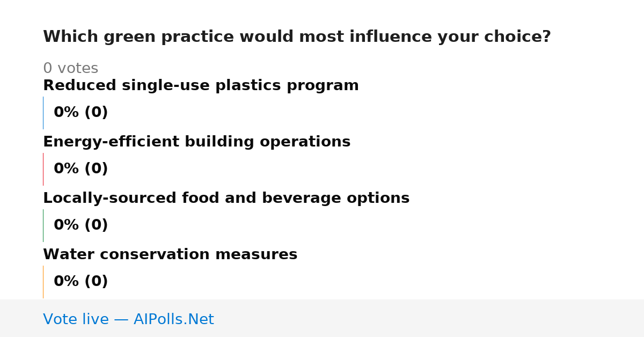Open the Vote live AIPolls.Net link
Viewport: 644px width, 337px height.
(x=128, y=319)
